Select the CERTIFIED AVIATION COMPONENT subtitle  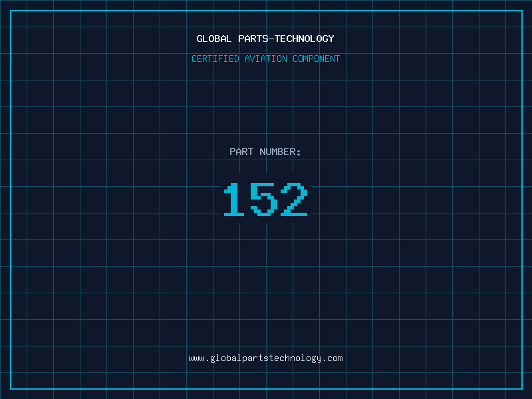click(265, 59)
